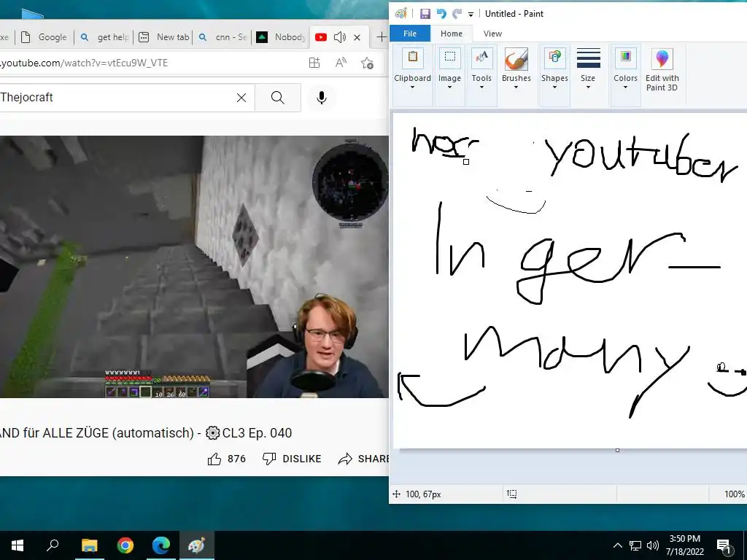Add page to favorites with star icon
Screen dimensions: 747x560
pyautogui.click(x=367, y=63)
